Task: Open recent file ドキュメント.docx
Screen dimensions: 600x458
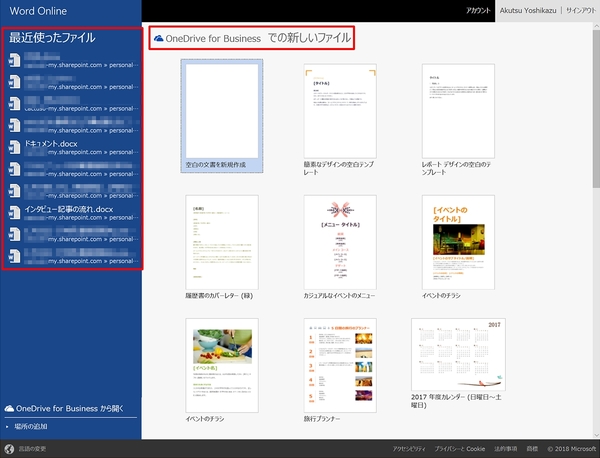Action: click(x=73, y=148)
